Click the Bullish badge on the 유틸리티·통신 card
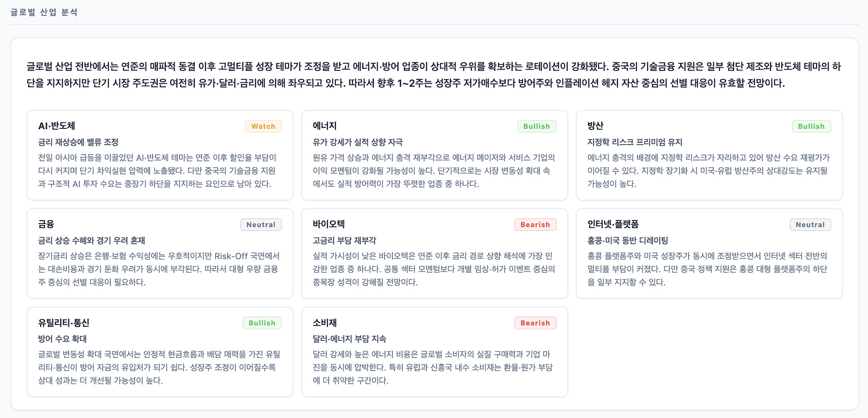This screenshot has height=418, width=868. point(262,323)
